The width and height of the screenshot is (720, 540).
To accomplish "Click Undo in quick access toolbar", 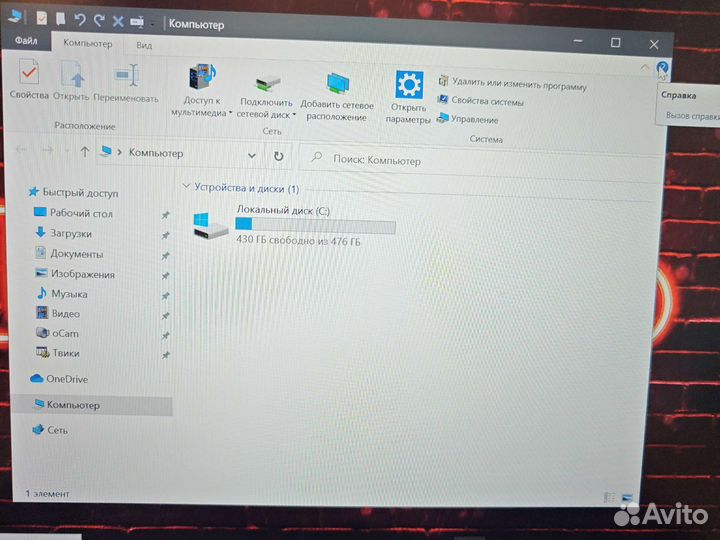I will [80, 20].
